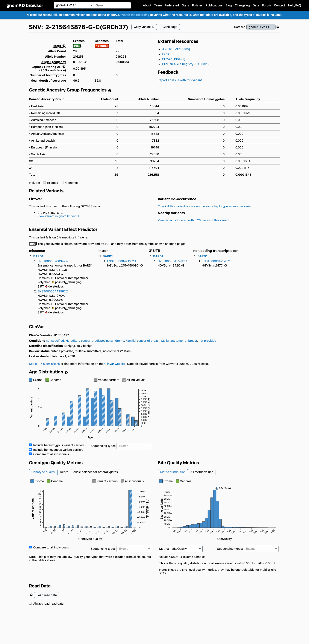
Task: Click help icon next to Dataset selector
Action: (278, 27)
